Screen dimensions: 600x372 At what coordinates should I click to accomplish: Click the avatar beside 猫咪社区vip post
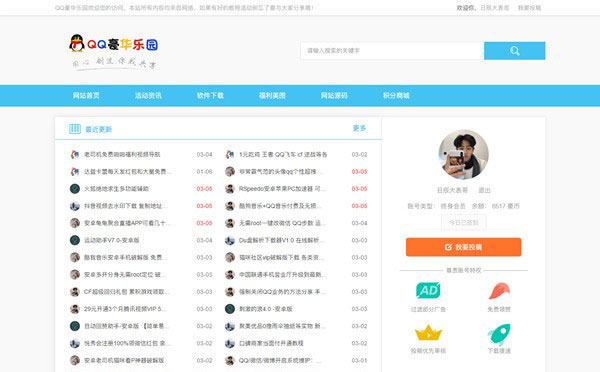230,257
